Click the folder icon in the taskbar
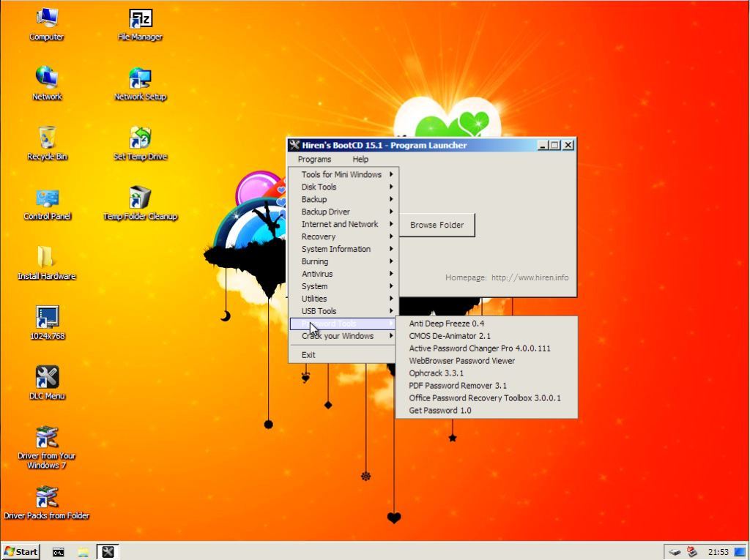 coord(83,552)
